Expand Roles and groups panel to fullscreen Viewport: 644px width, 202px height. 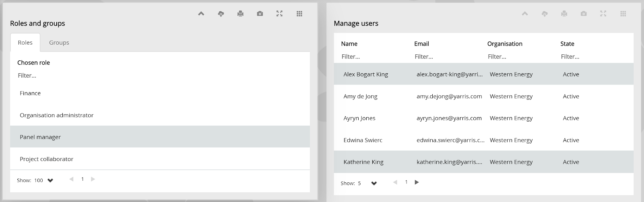pyautogui.click(x=279, y=14)
